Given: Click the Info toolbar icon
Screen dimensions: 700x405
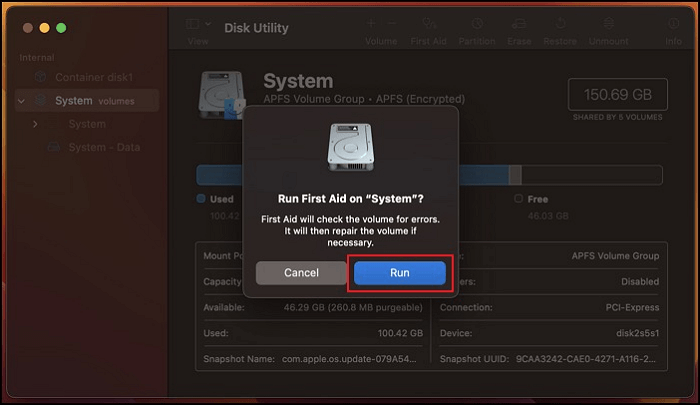Looking at the screenshot, I should coord(674,23).
